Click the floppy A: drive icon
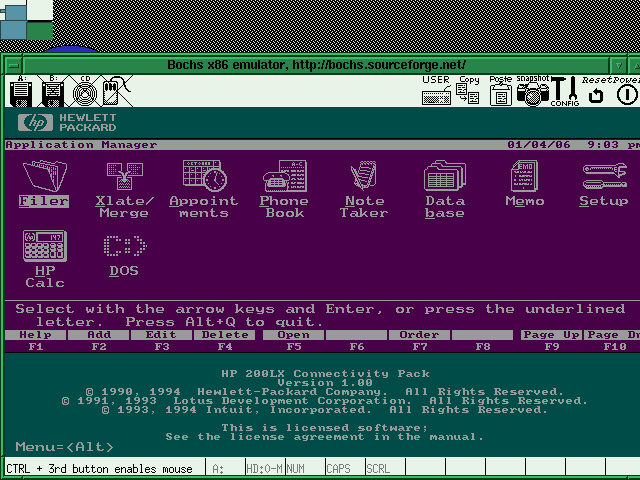640x480 pixels. coord(21,91)
